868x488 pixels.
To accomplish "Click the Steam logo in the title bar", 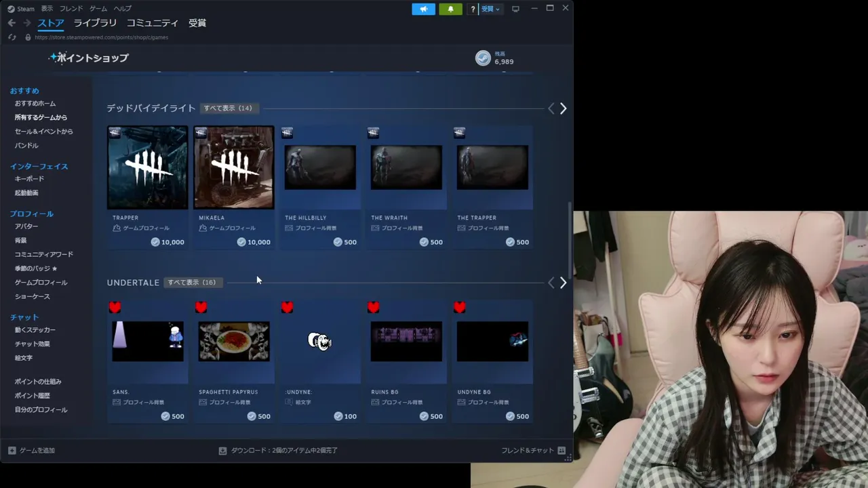I will tap(11, 9).
